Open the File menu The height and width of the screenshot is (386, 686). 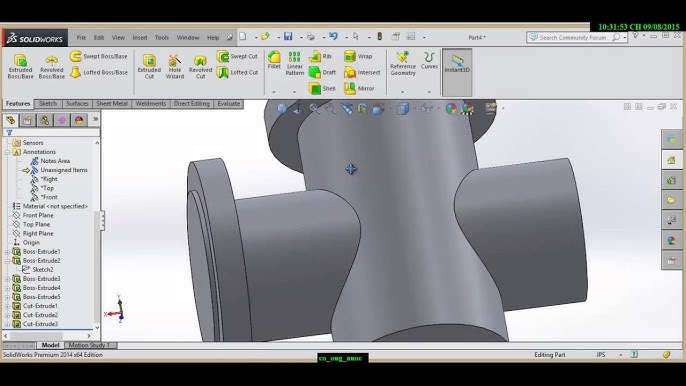(81, 38)
